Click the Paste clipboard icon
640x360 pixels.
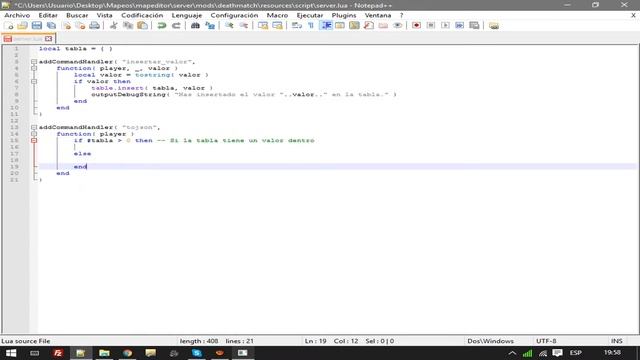142,26
